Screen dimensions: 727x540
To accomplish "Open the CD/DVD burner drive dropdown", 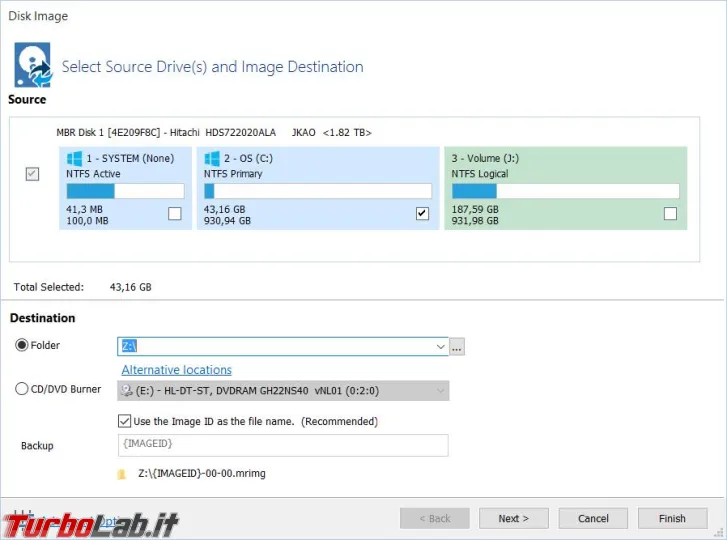I will tap(440, 390).
